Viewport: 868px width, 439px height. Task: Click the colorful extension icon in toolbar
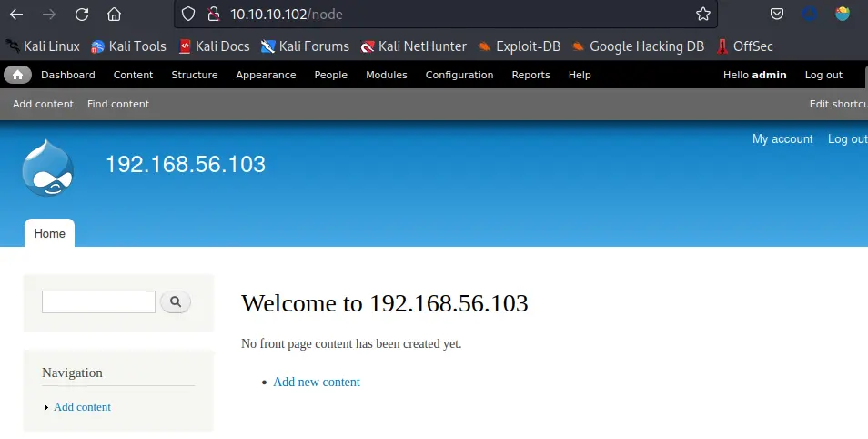843,14
